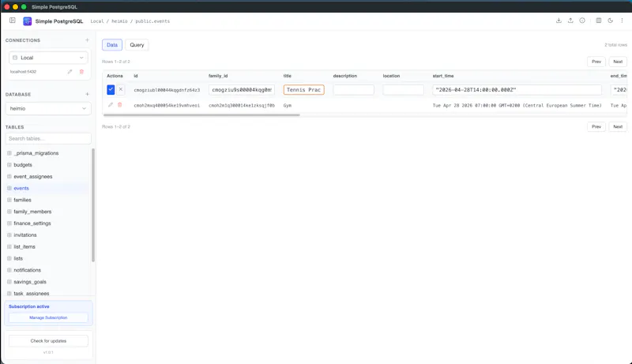Open the info icon in the header
The height and width of the screenshot is (364, 632).
[x=582, y=21]
